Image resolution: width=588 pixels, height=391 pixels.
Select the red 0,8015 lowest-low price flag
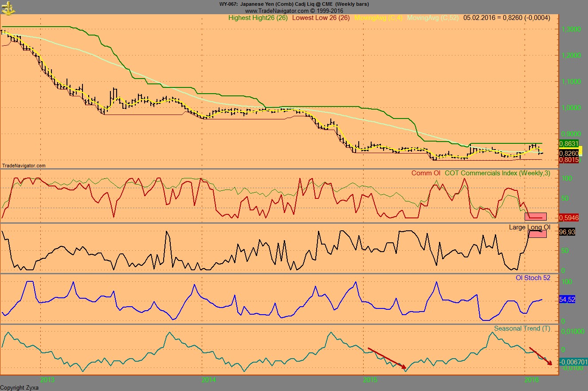[569, 160]
